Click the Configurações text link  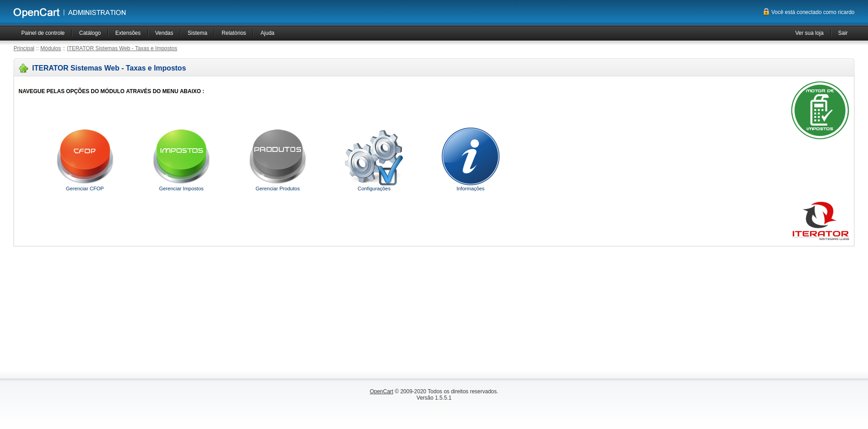[x=374, y=189]
